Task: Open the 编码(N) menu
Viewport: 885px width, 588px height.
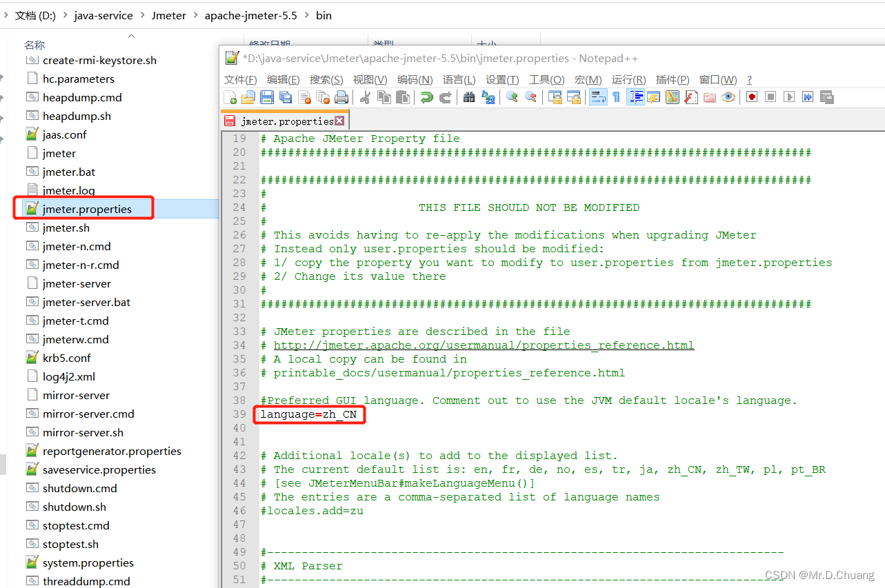Action: coord(415,80)
